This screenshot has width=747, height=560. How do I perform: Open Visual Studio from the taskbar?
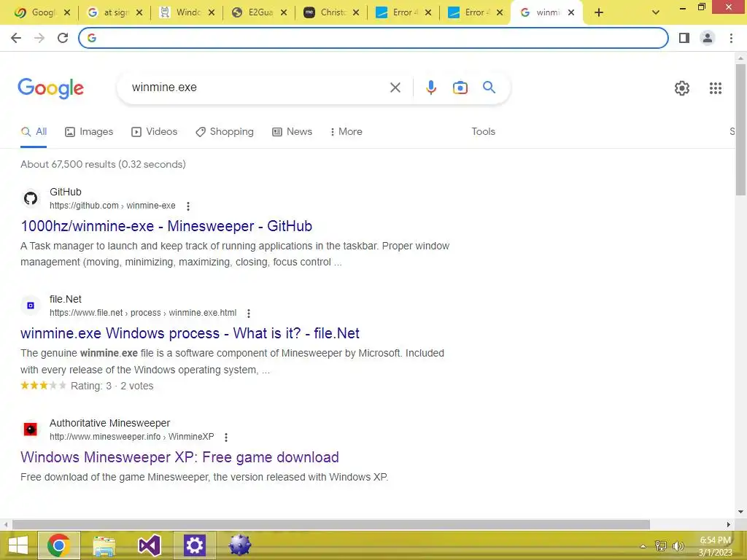coord(149,545)
